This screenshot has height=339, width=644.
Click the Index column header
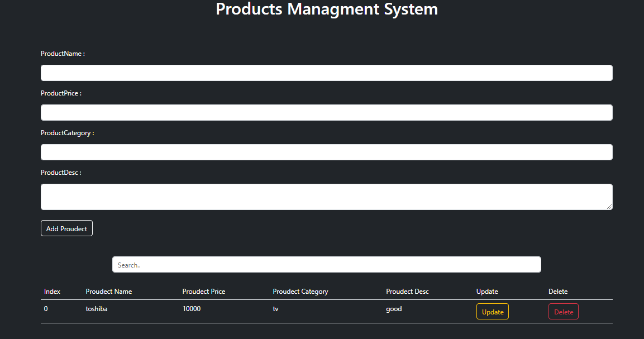[52, 292]
